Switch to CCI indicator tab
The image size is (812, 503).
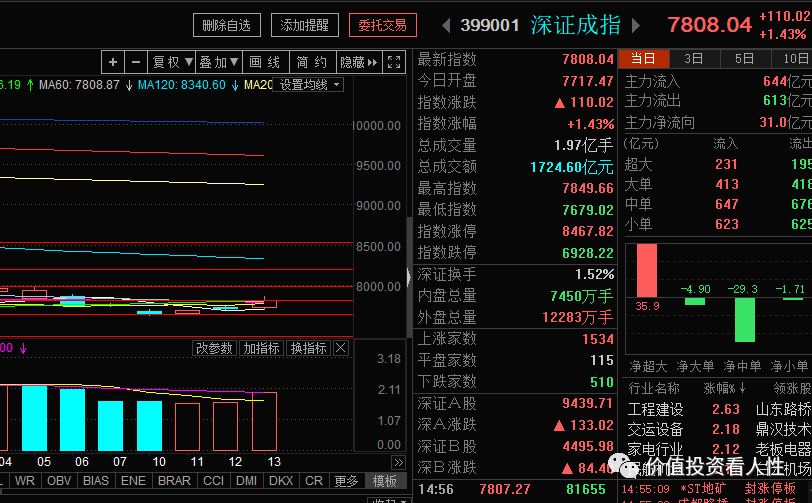point(213,481)
